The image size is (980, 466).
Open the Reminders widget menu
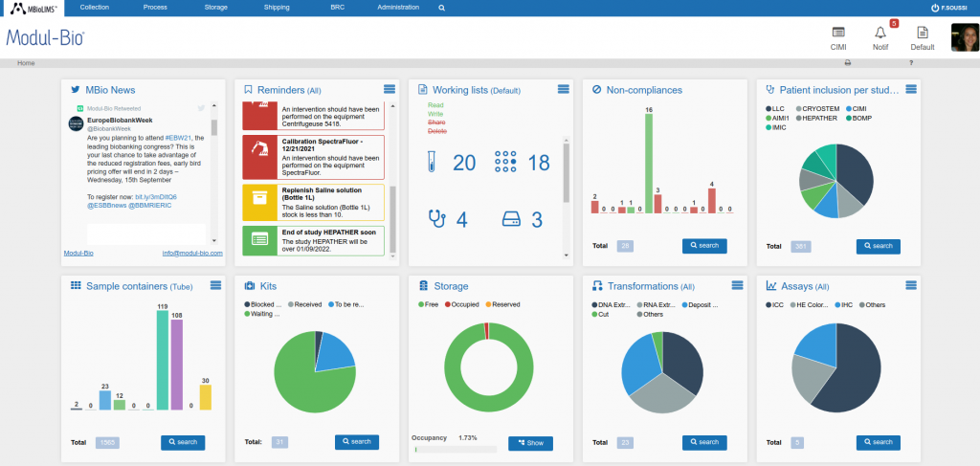(x=390, y=89)
